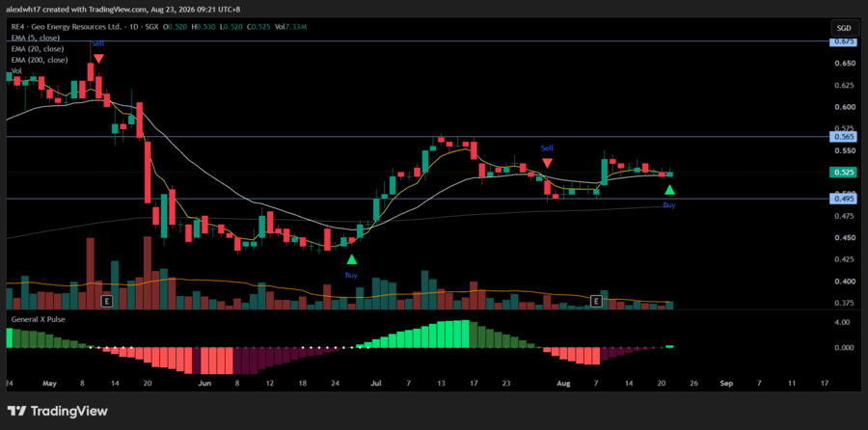Click the Aug label on time axis
The width and height of the screenshot is (868, 430).
[x=563, y=383]
